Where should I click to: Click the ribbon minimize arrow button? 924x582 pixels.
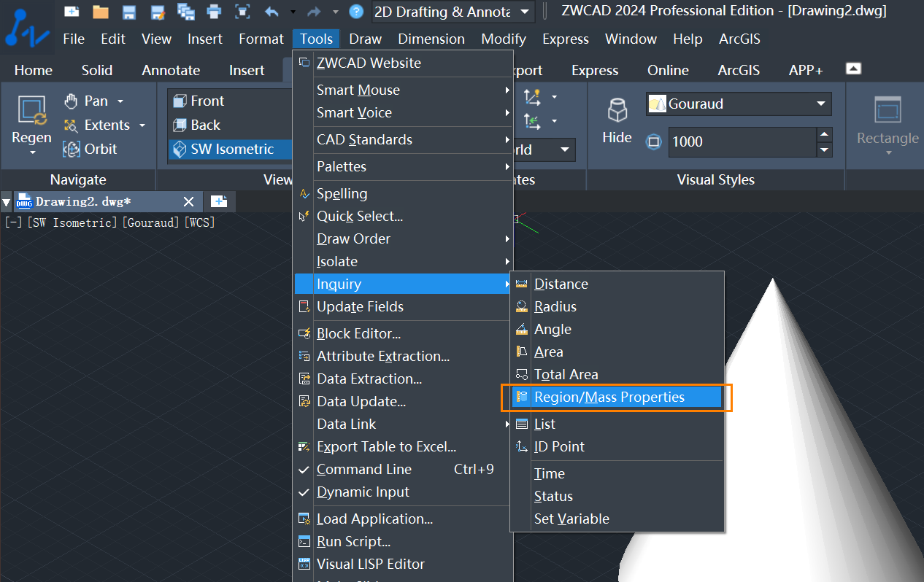tap(853, 69)
